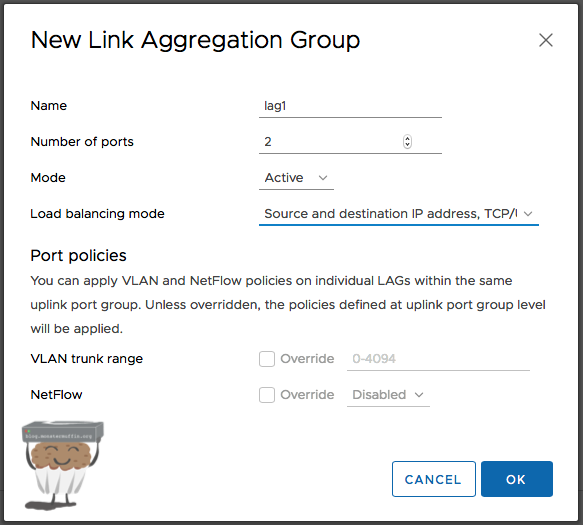The height and width of the screenshot is (525, 583).
Task: Focus the Name field containing lag1
Action: click(x=350, y=106)
